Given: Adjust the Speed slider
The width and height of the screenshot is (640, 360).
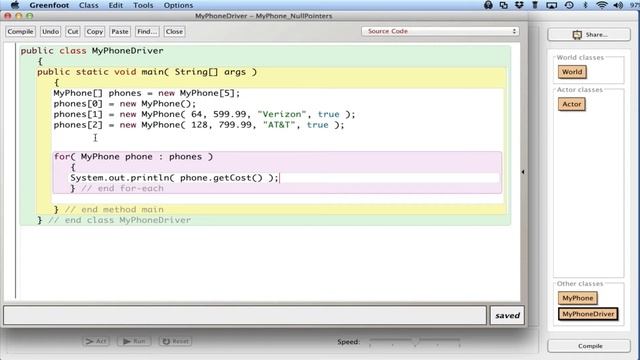Looking at the screenshot, I should [415, 341].
